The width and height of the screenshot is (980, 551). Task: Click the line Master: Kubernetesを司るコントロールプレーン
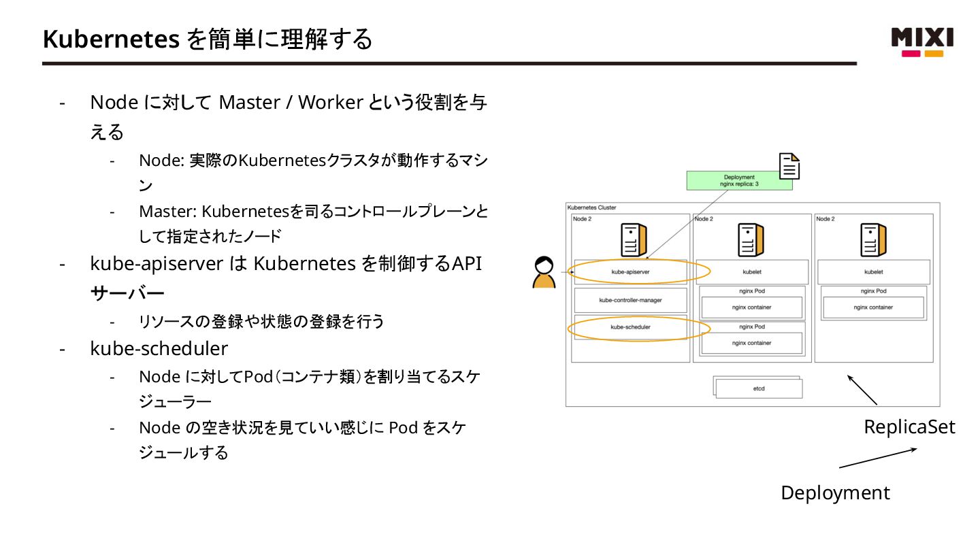click(x=314, y=224)
